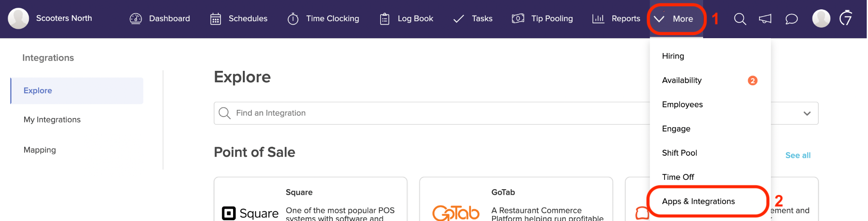Click the Dashboard gauge icon
The height and width of the screenshot is (221, 868).
click(136, 19)
